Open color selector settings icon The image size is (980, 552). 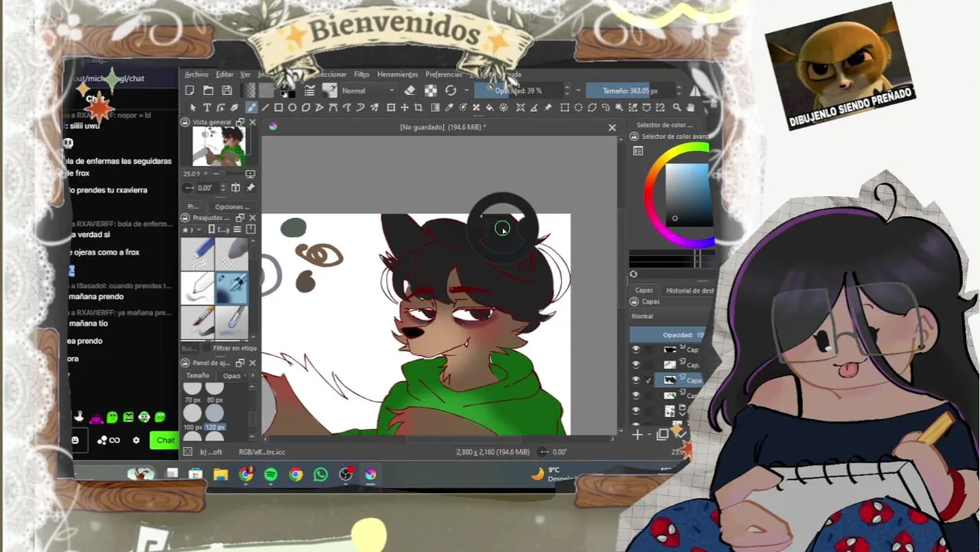[x=638, y=151]
